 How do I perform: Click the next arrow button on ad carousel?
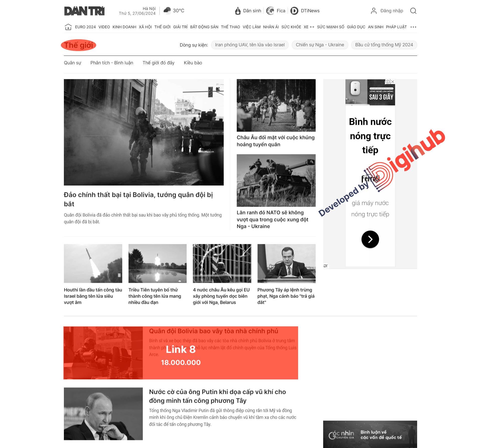370,239
